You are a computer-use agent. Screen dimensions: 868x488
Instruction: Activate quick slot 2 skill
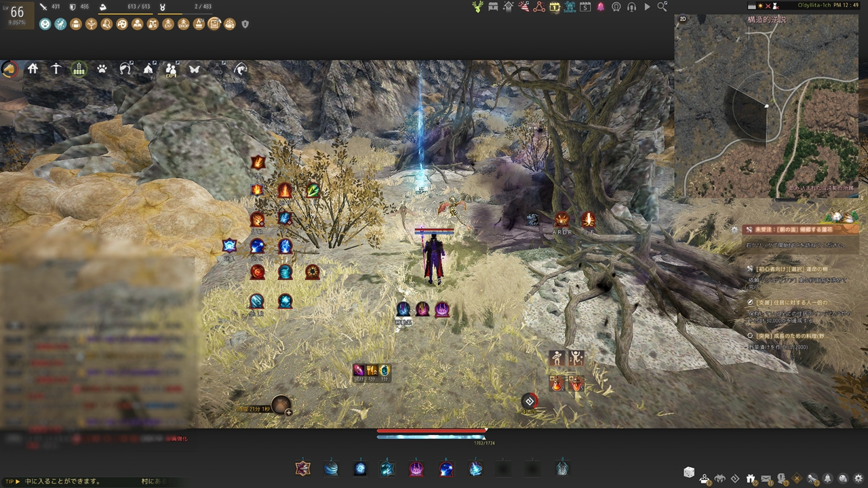[x=332, y=468]
